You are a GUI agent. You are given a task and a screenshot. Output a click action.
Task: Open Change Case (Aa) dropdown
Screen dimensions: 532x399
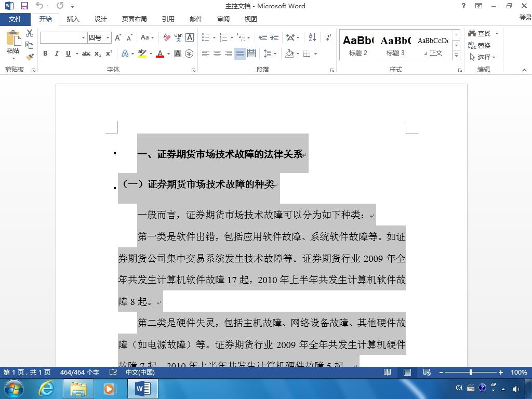147,37
